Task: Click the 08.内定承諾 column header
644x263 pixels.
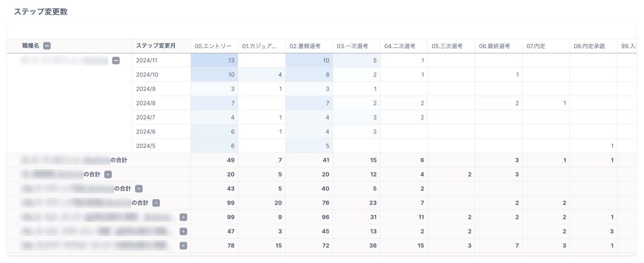Action: [x=590, y=46]
